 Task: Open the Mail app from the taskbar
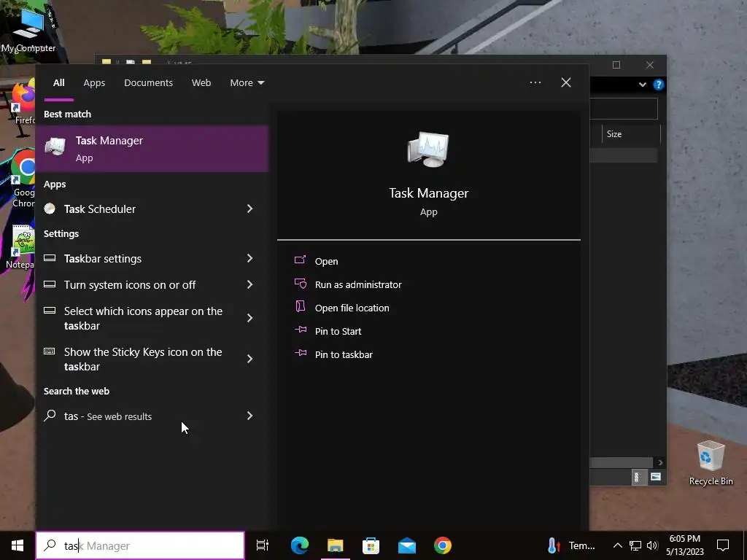(x=407, y=545)
